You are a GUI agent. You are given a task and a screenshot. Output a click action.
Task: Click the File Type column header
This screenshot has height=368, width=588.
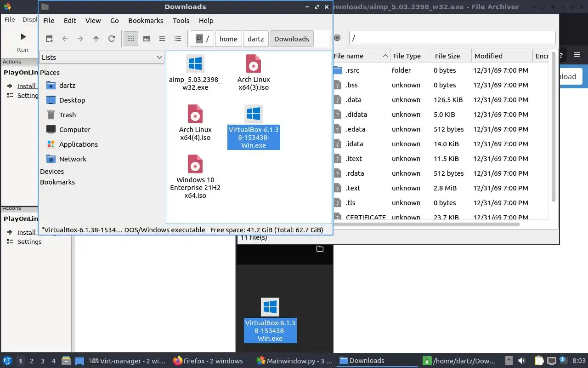coord(411,56)
